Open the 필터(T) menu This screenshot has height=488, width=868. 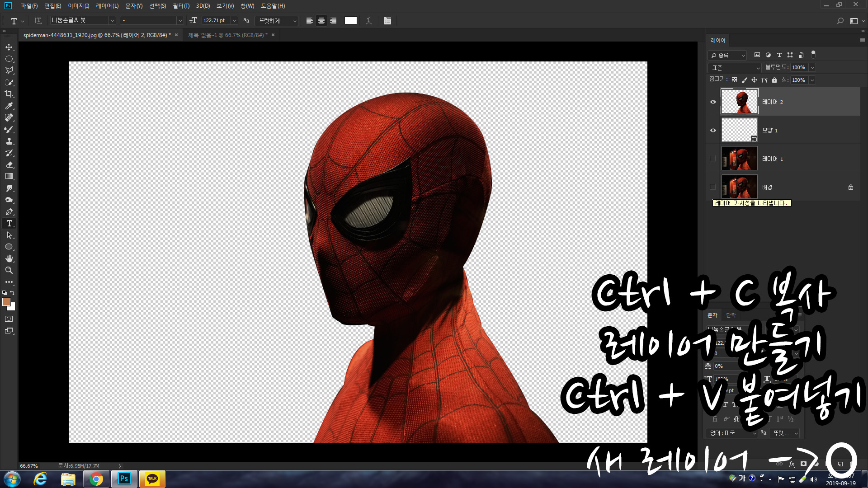point(181,6)
